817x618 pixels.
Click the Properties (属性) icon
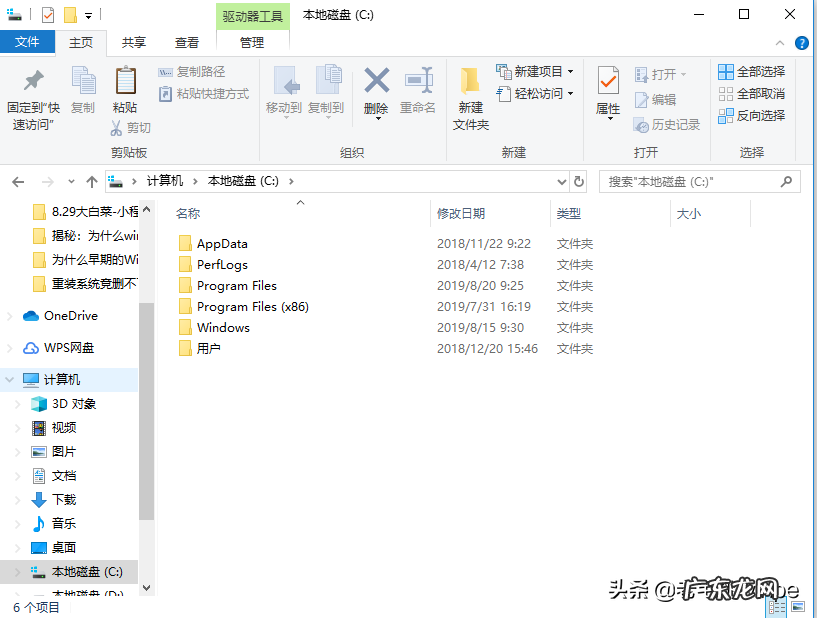pyautogui.click(x=608, y=82)
